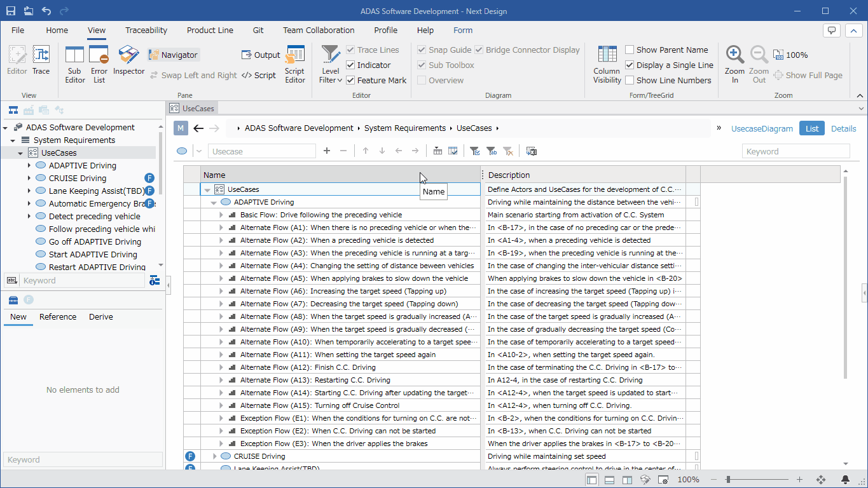The height and width of the screenshot is (488, 868).
Task: Click the Excel export icon in toolbar
Action: tap(532, 151)
